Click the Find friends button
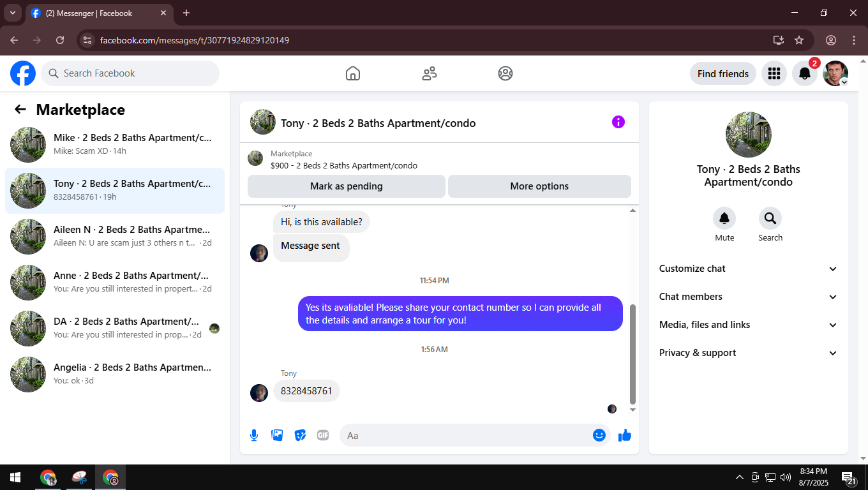This screenshot has height=490, width=868. coord(723,73)
